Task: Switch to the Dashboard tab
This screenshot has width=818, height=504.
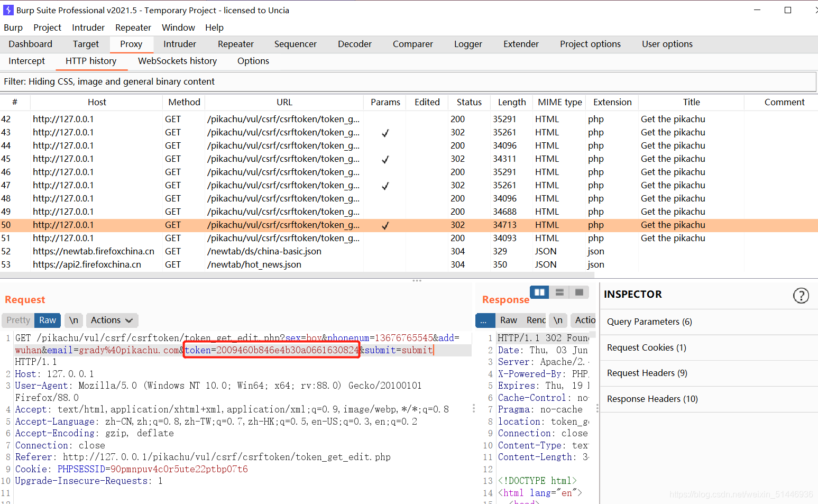Action: 31,44
